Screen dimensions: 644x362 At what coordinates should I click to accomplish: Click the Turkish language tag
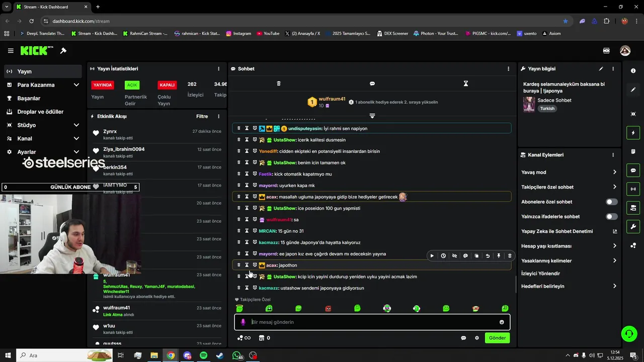tap(547, 109)
